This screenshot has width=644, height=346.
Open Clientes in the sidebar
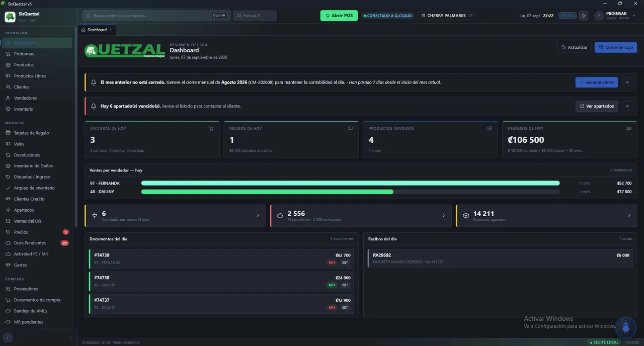[37, 87]
